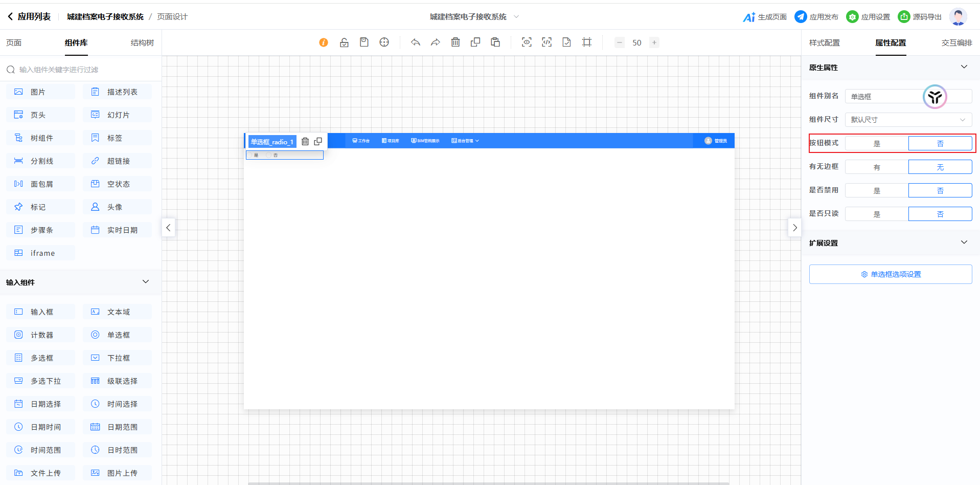Click the preview eye icon in toolbar
This screenshot has width=980, height=485.
(527, 42)
